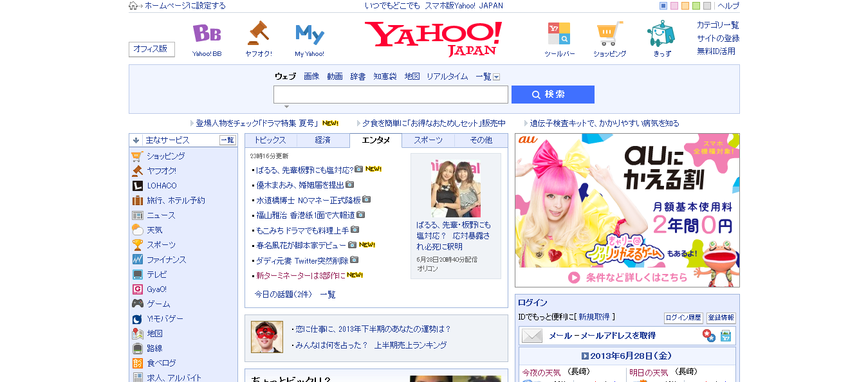Click the train icon next to 路線
This screenshot has height=382, width=868.
point(137,349)
